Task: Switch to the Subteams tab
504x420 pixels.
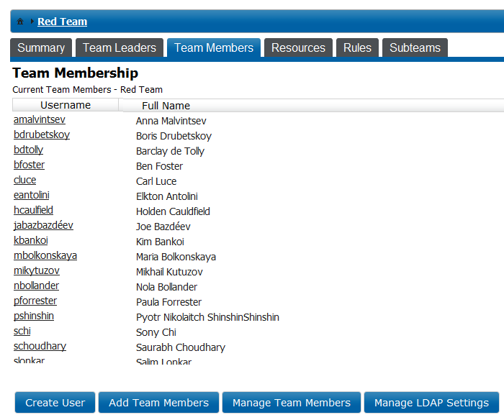Action: [x=415, y=48]
